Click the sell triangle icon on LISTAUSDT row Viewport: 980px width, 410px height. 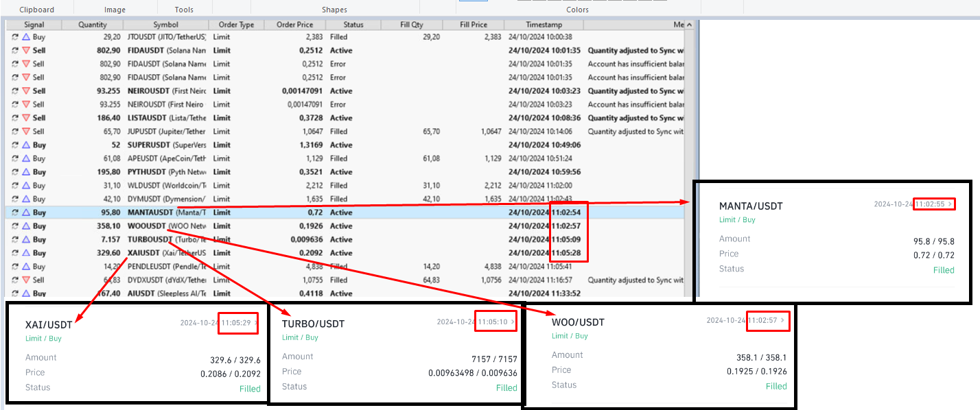26,118
